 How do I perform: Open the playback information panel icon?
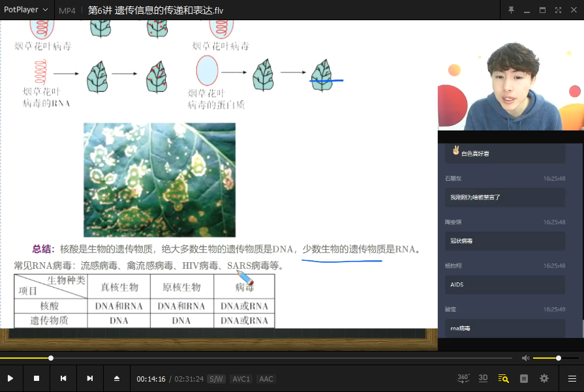(524, 378)
